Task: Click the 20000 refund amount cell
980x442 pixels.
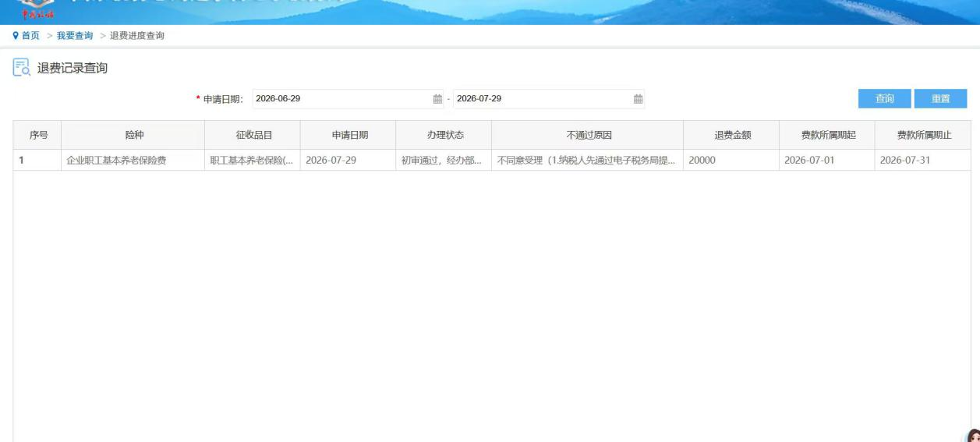Action: pyautogui.click(x=732, y=161)
